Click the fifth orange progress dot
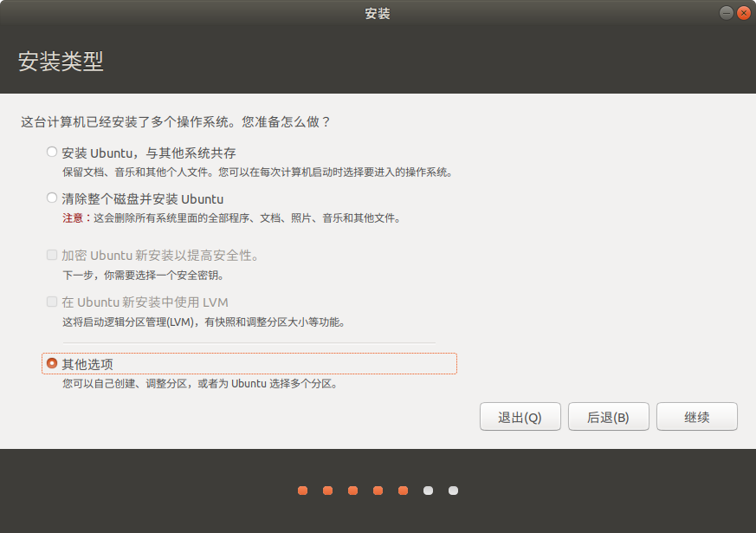This screenshot has width=756, height=533. (x=403, y=491)
